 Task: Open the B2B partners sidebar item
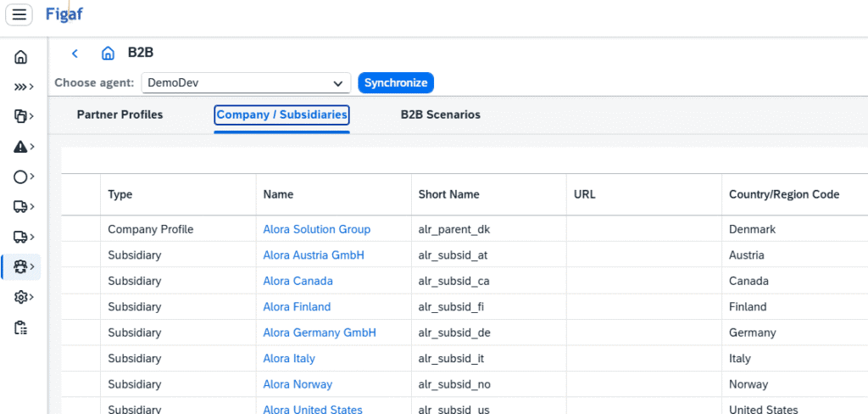pyautogui.click(x=23, y=267)
